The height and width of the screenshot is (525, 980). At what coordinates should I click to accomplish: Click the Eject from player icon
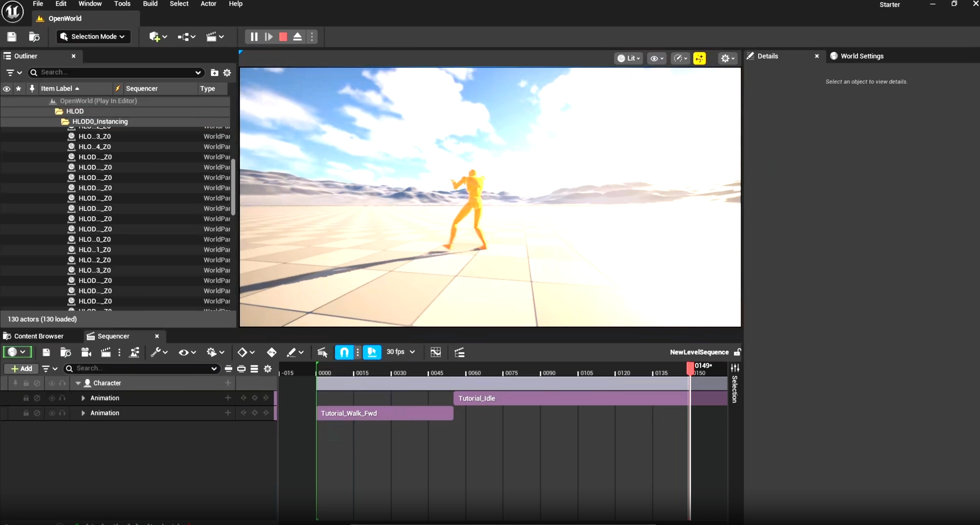[297, 37]
